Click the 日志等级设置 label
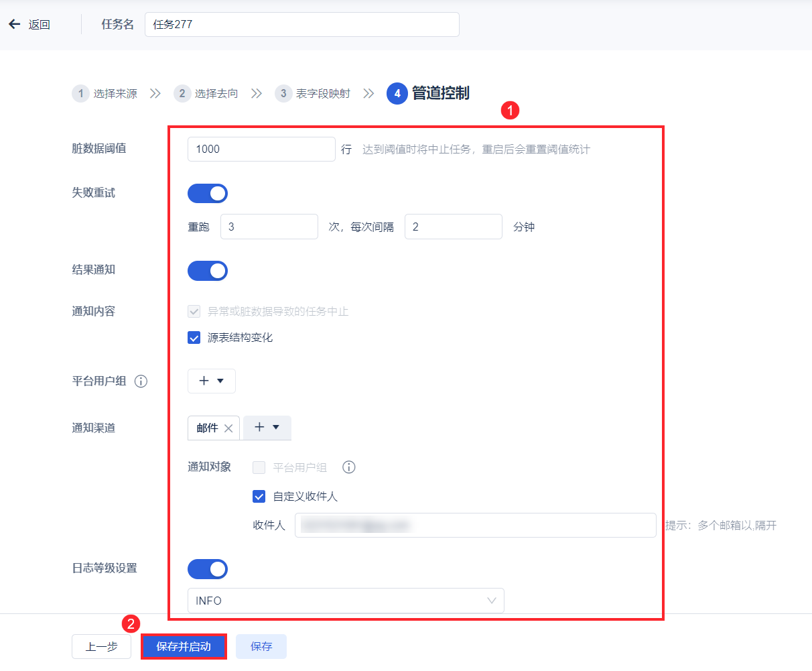The height and width of the screenshot is (671, 812). [x=105, y=568]
